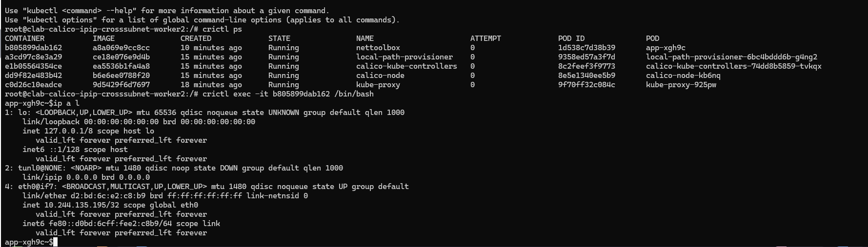Image resolution: width=868 pixels, height=247 pixels.
Task: Click the kube-proxy-925pw pod name
Action: pyautogui.click(x=681, y=85)
